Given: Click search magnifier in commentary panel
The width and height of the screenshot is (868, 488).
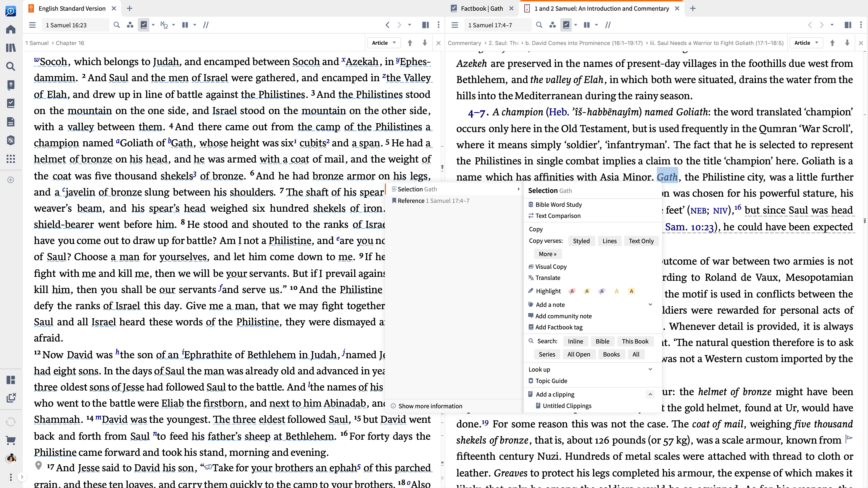Looking at the screenshot, I should tap(539, 25).
